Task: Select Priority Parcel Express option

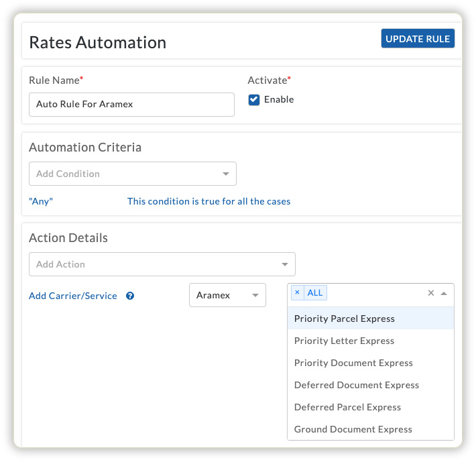Action: point(370,319)
